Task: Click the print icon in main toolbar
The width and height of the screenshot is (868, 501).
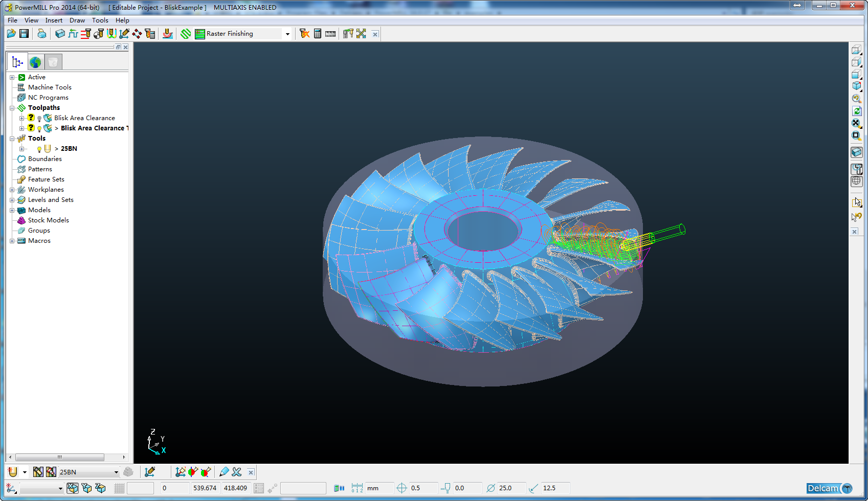Action: tap(42, 34)
